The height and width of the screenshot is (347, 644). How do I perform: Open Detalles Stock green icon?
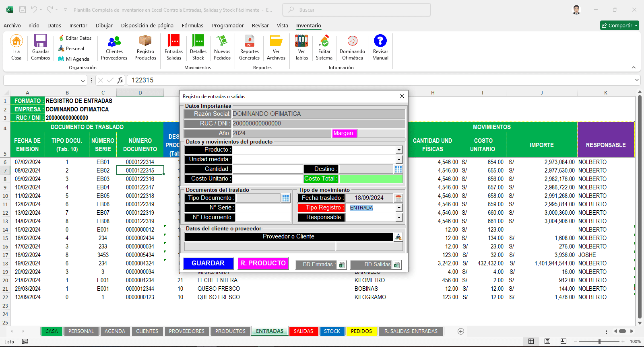[x=198, y=41]
